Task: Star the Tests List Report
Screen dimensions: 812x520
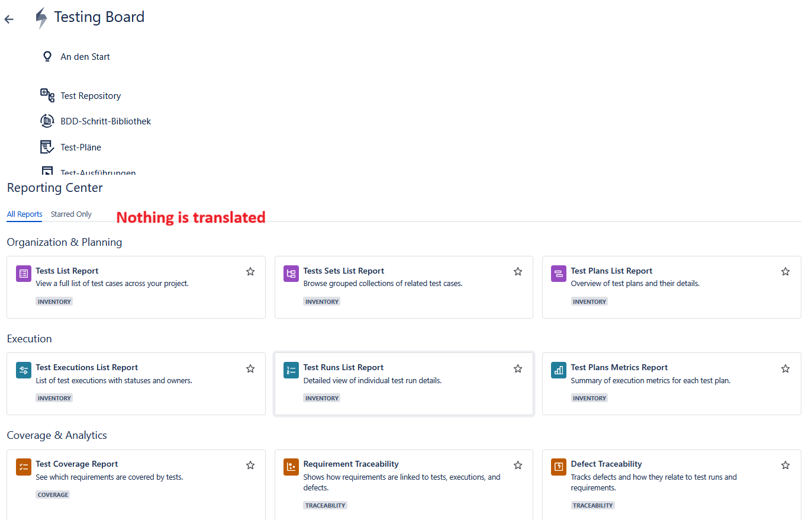Action: [x=250, y=272]
